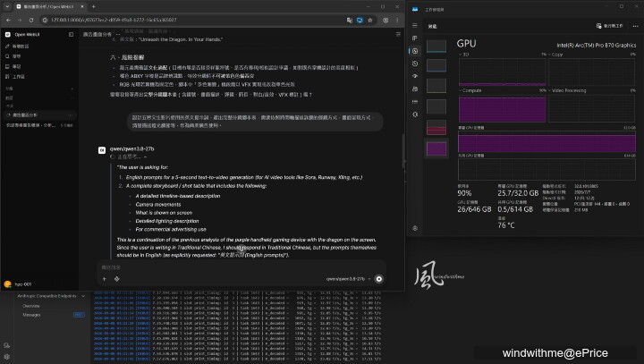Click the settings gear in the background app
This screenshot has height=364, width=644.
[x=6, y=357]
